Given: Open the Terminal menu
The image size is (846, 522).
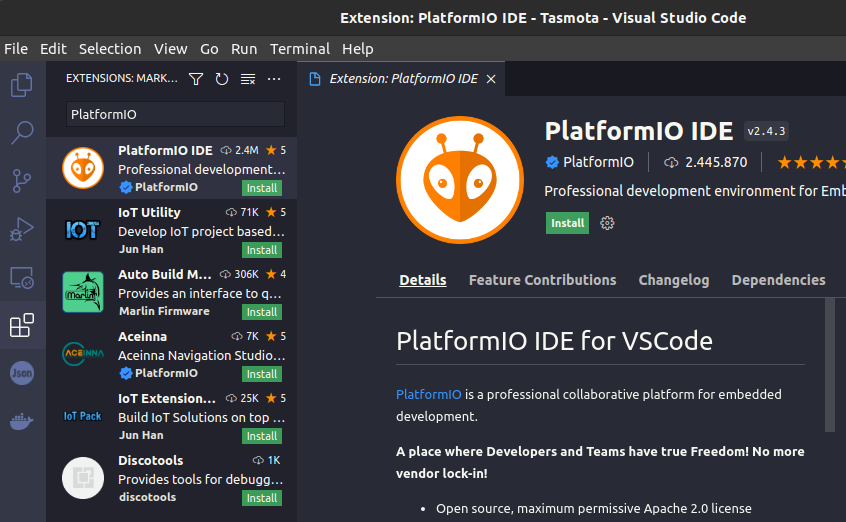Looking at the screenshot, I should coord(300,49).
